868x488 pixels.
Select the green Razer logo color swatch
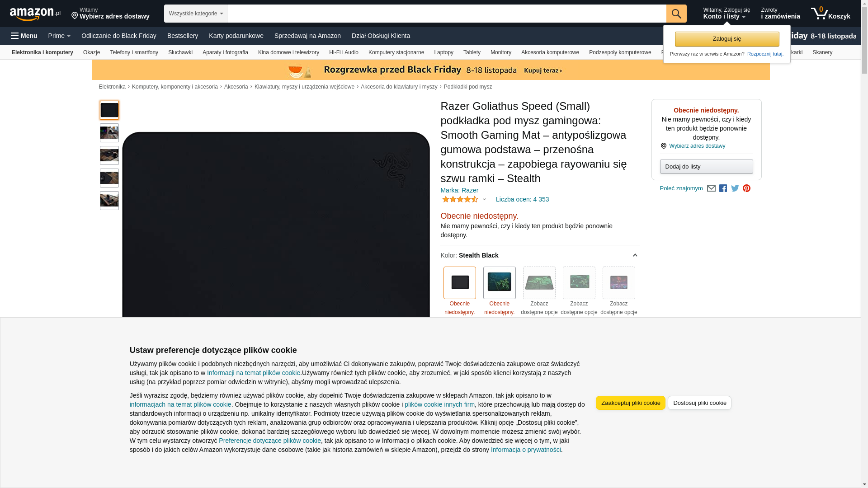500,283
